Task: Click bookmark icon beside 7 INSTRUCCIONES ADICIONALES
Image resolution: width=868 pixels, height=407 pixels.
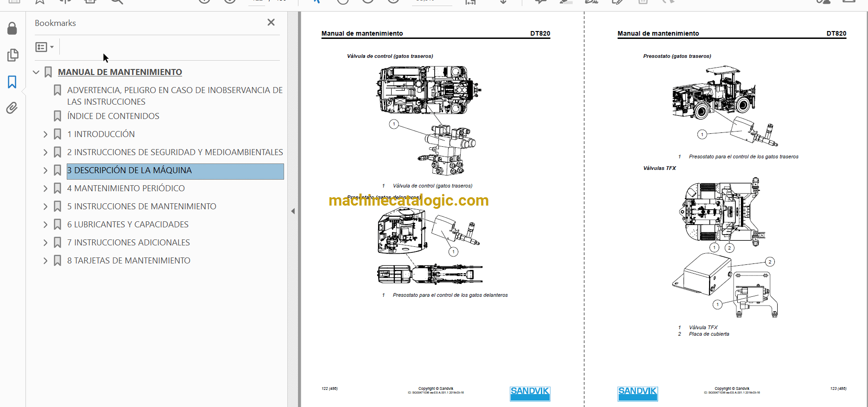Action: click(57, 243)
